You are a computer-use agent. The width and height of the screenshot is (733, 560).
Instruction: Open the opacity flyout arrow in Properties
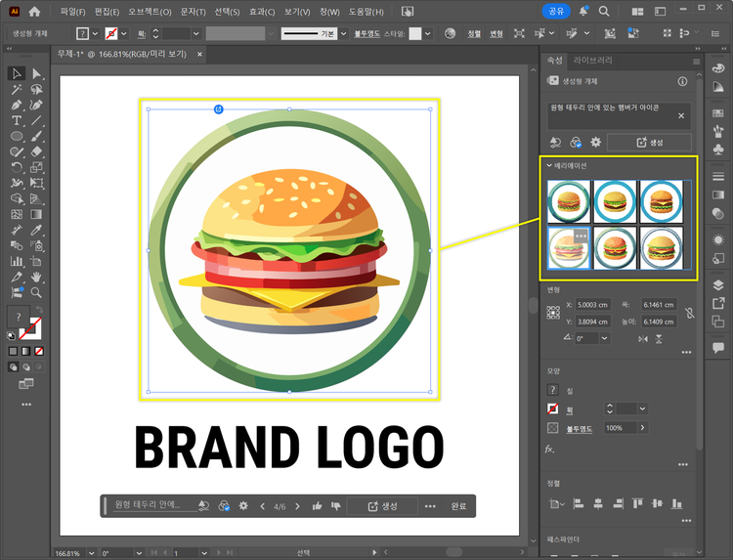643,427
